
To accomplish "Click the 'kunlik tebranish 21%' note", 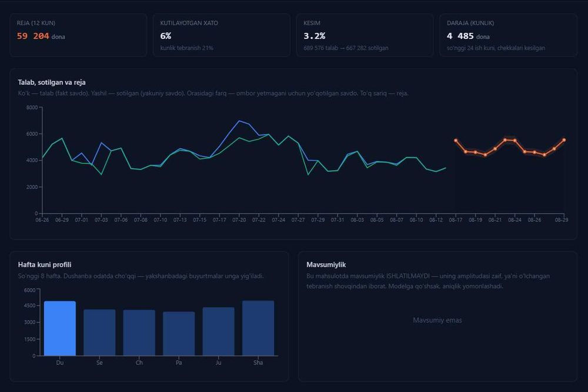I will coord(187,48).
